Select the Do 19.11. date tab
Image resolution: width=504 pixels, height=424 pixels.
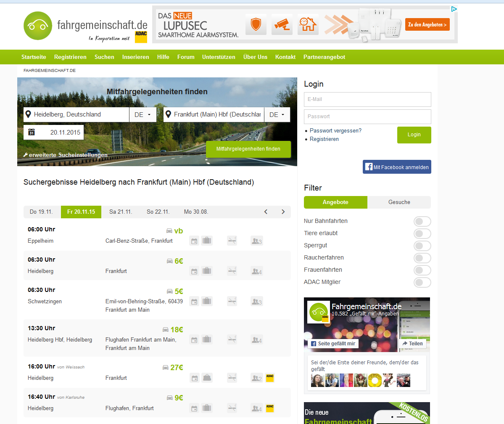(41, 212)
